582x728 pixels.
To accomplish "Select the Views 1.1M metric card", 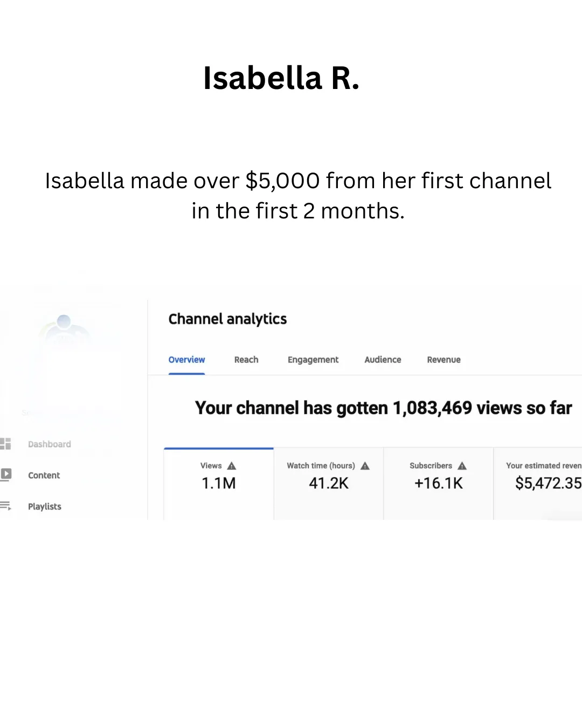I will pos(219,484).
